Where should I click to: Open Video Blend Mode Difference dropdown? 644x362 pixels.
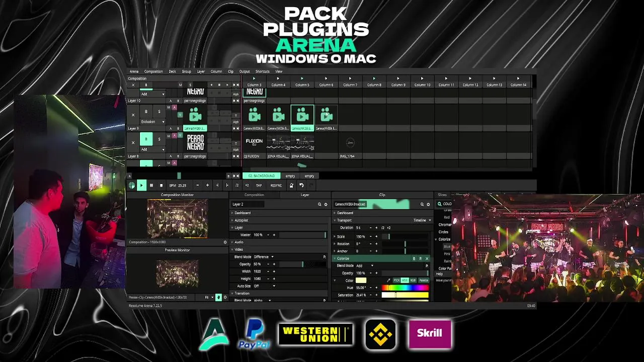(264, 256)
